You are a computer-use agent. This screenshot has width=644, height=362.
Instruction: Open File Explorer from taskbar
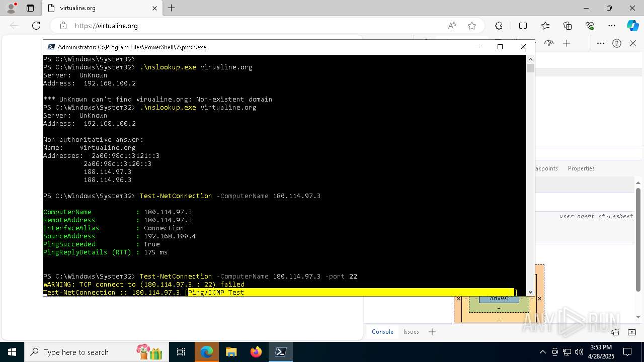coord(231,352)
